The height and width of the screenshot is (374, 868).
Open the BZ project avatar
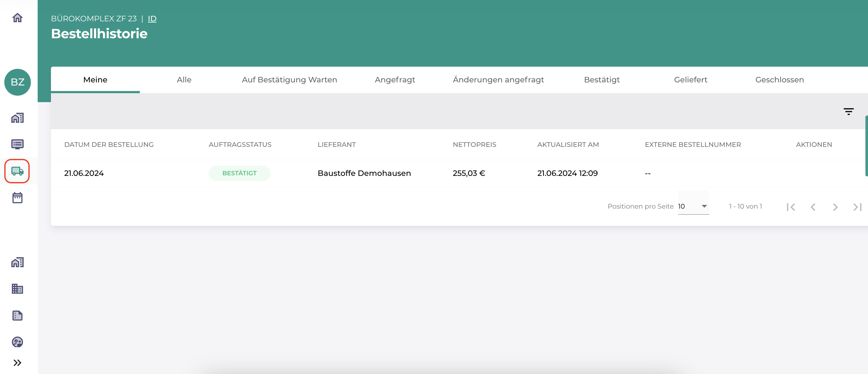18,82
